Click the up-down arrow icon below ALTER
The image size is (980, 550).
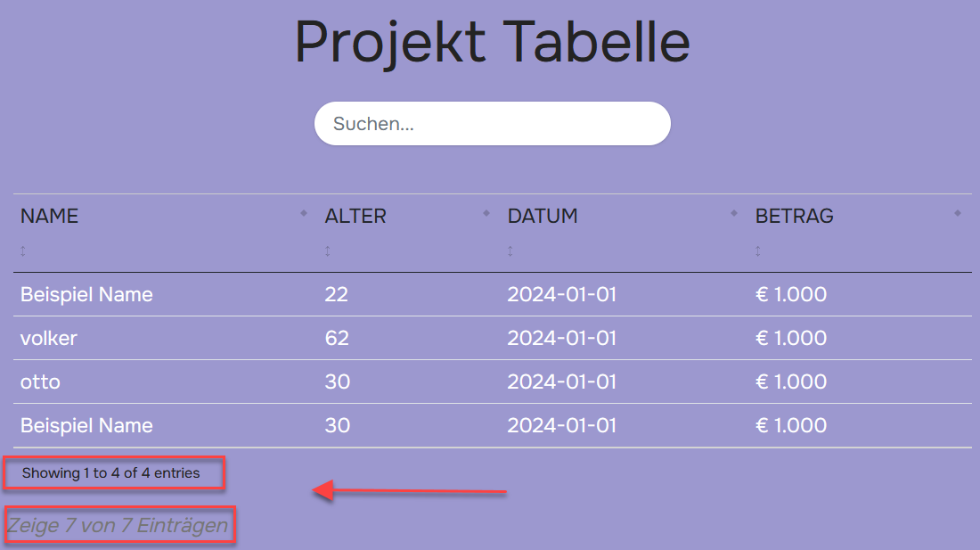(x=328, y=251)
